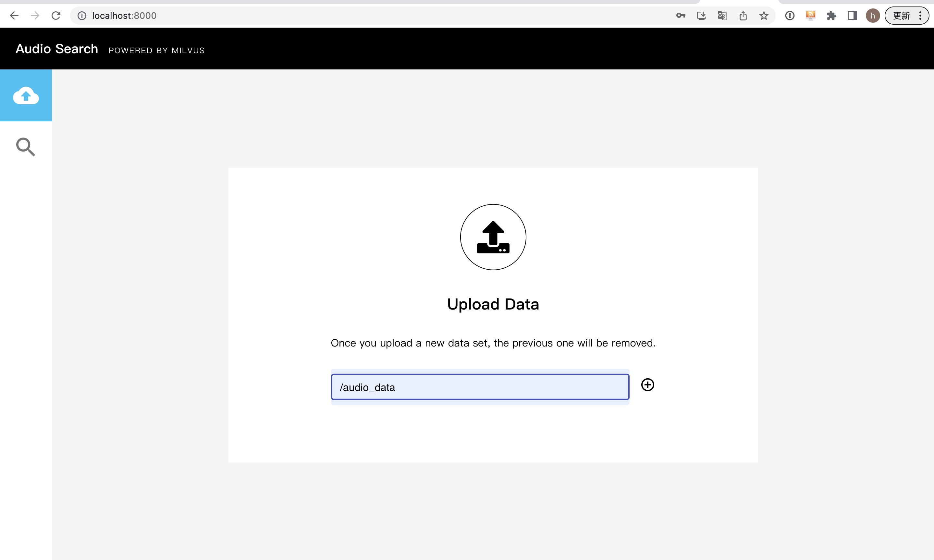
Task: Open the search sidebar page
Action: tap(26, 147)
